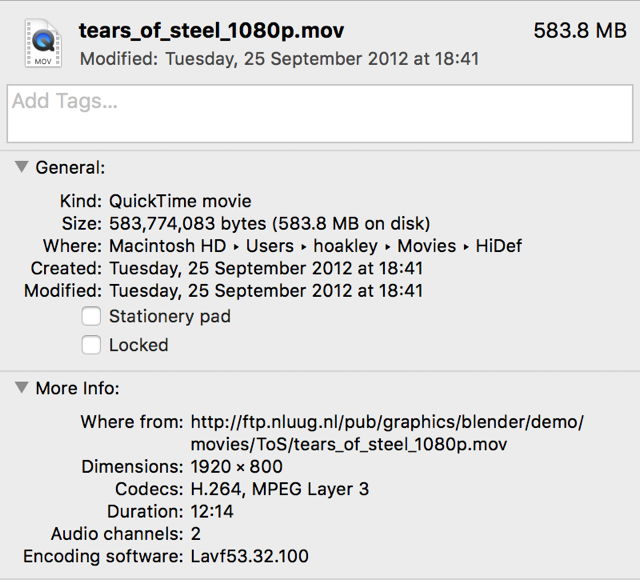Viewport: 640px width, 580px height.
Task: Click the 583.8 MB size in header
Action: coord(580,31)
